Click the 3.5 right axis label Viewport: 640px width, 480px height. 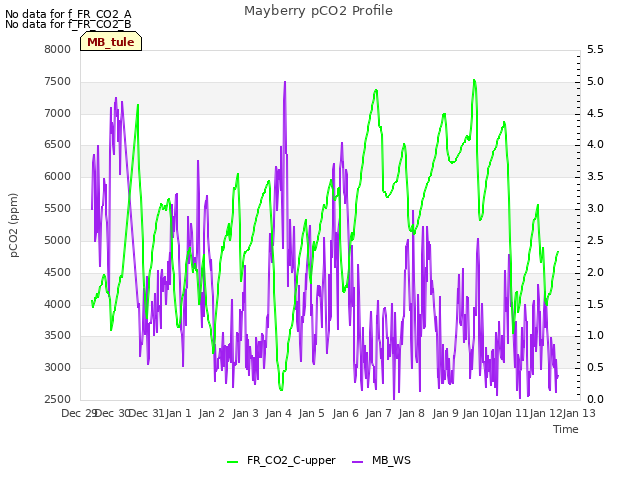point(595,177)
